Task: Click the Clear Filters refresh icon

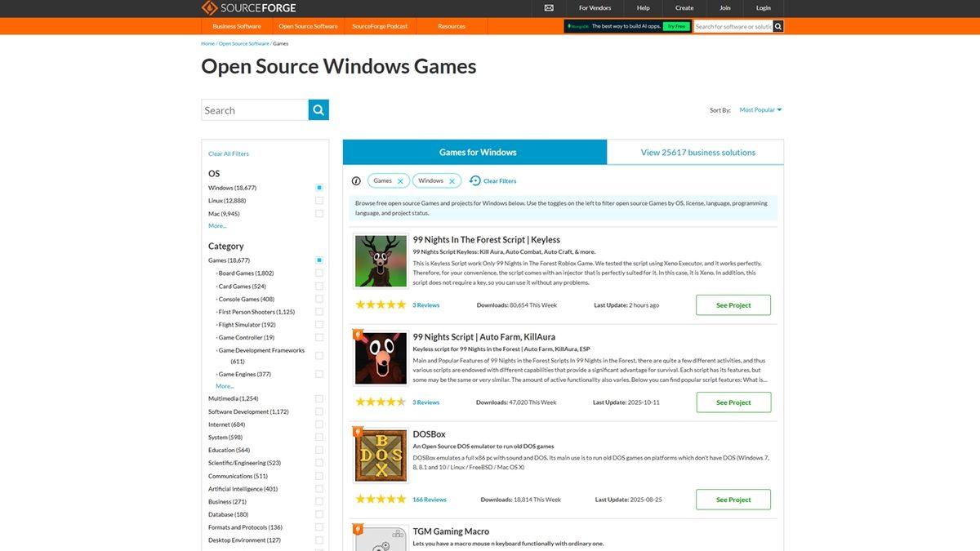Action: 475,181
